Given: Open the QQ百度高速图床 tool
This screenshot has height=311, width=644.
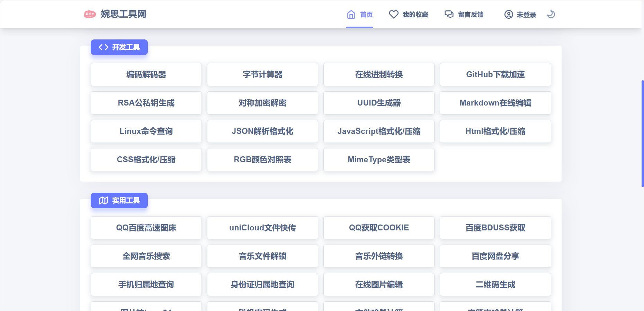Looking at the screenshot, I should (146, 228).
